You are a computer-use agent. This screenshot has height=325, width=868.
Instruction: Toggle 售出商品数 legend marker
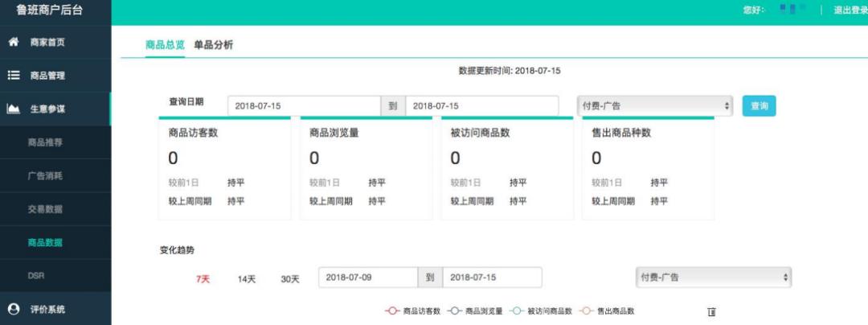(586, 311)
